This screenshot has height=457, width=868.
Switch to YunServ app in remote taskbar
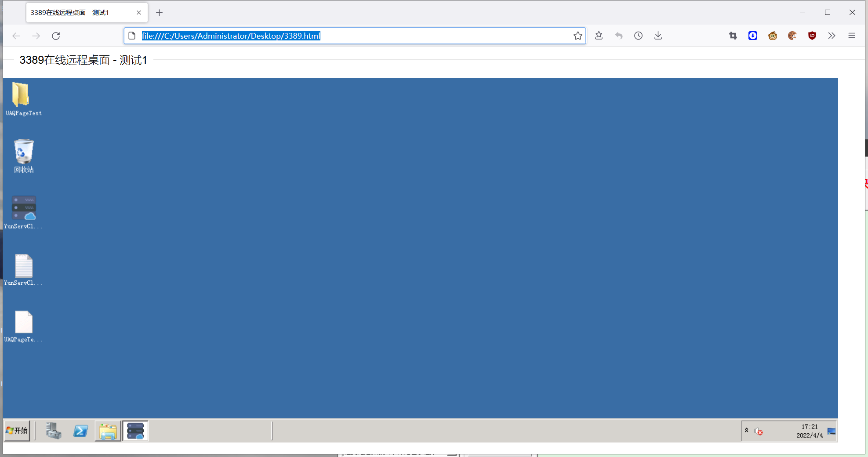(x=135, y=431)
